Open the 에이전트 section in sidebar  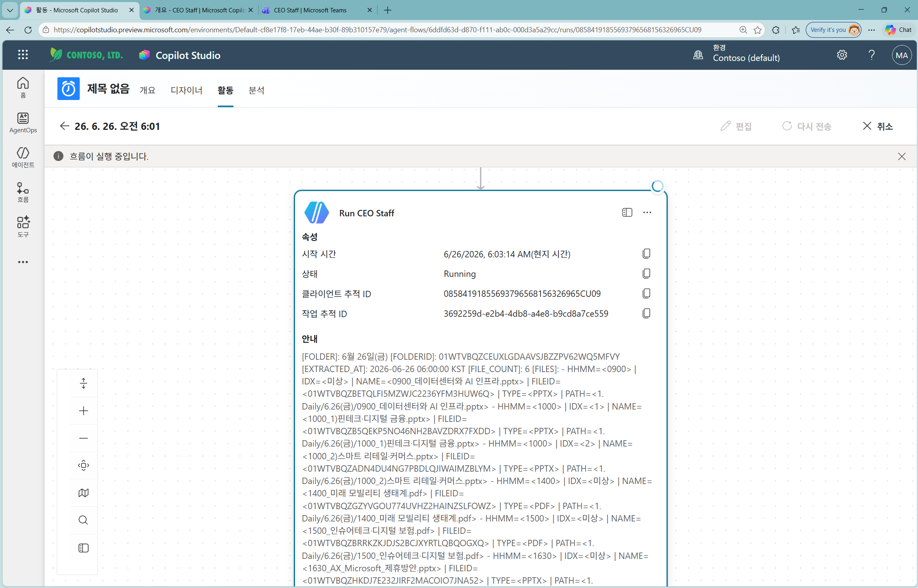[23, 157]
